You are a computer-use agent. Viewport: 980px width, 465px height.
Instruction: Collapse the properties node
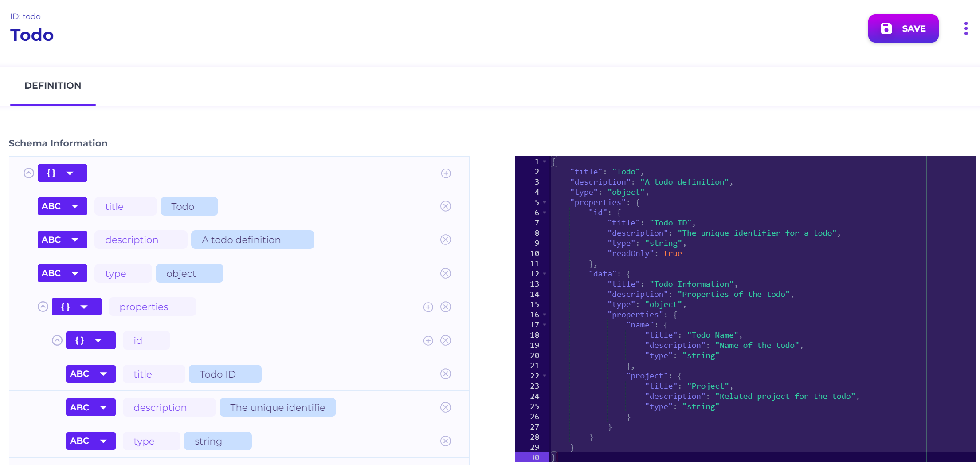pos(43,307)
